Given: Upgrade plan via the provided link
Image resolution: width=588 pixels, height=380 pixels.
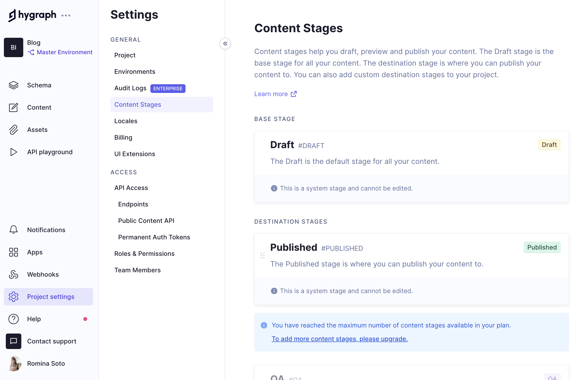Looking at the screenshot, I should coord(340,339).
